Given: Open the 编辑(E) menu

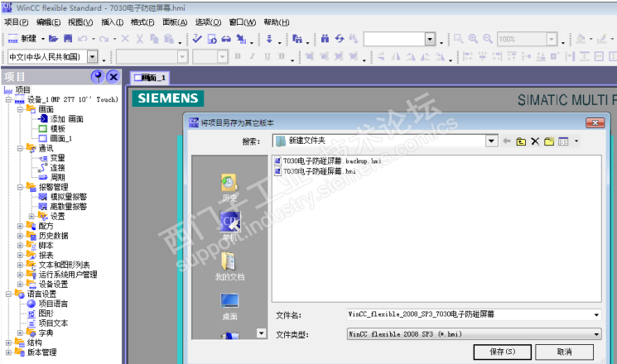Looking at the screenshot, I should [48, 22].
